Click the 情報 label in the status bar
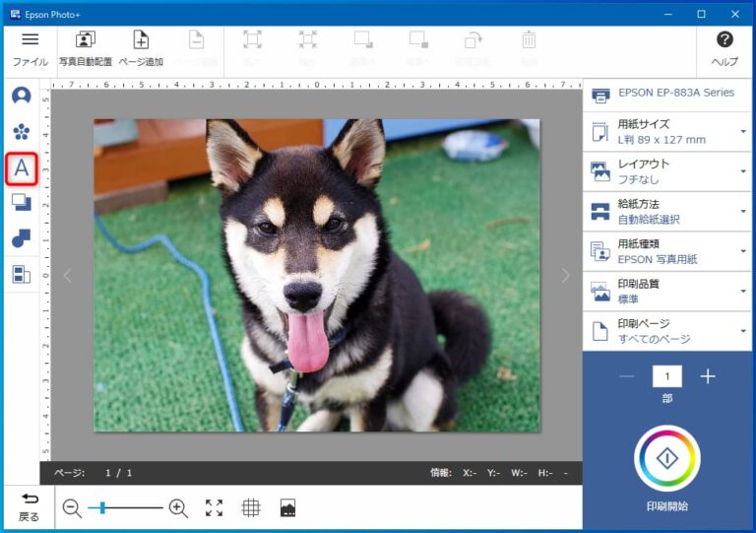756x533 pixels. tap(441, 473)
